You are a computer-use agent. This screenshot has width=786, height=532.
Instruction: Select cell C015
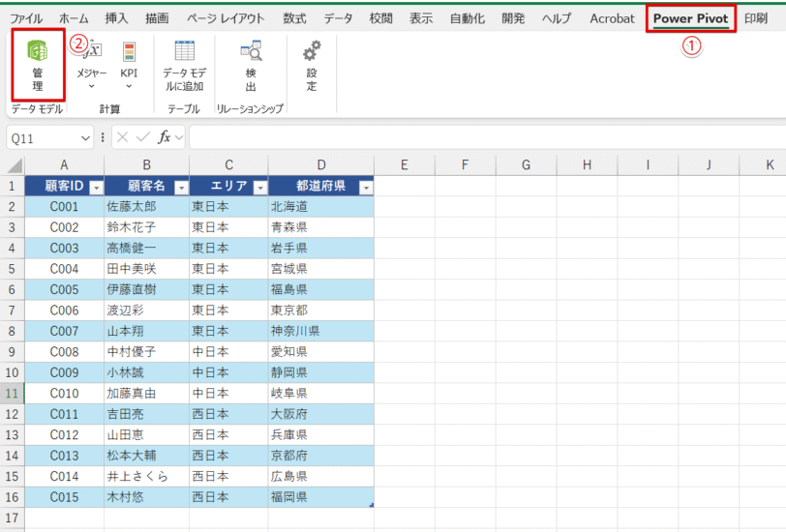tap(64, 497)
